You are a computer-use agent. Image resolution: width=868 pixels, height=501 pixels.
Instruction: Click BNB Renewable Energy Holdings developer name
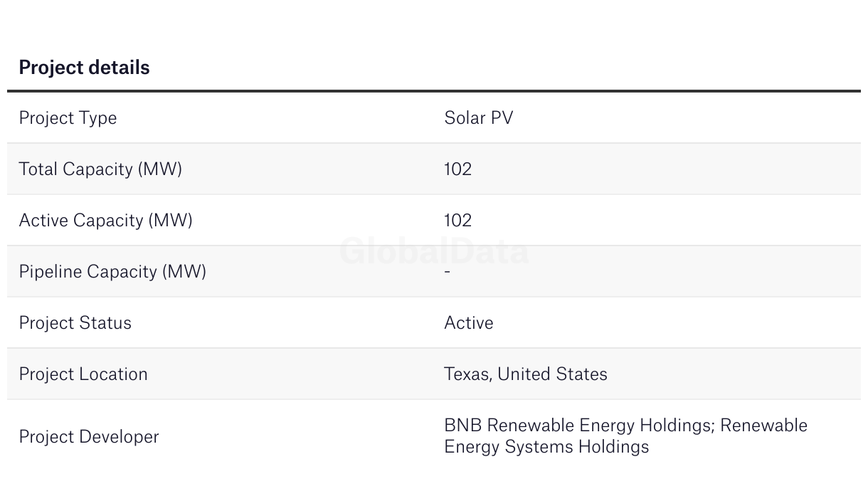(x=578, y=426)
